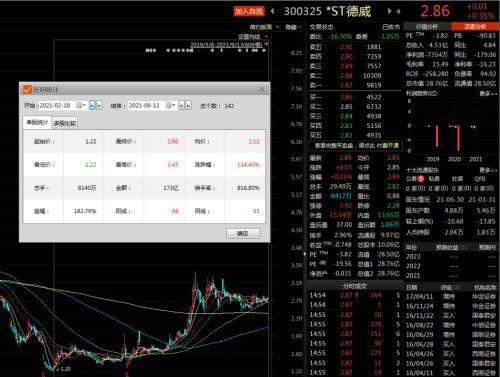Click the small alert icon beside stock name

398,11
